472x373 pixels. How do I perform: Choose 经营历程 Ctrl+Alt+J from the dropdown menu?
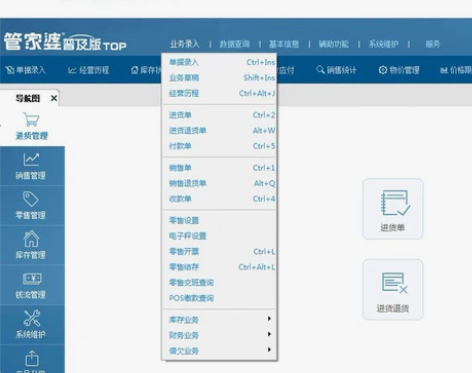pyautogui.click(x=219, y=93)
